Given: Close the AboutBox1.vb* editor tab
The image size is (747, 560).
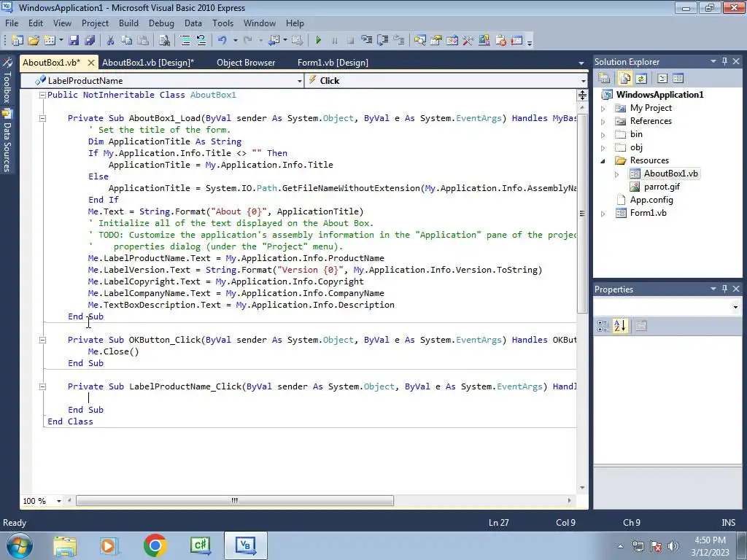Looking at the screenshot, I should 91,63.
